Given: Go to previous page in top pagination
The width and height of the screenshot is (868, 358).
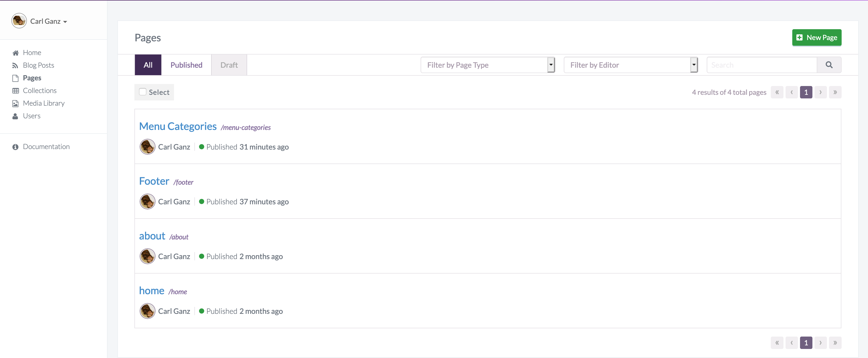Looking at the screenshot, I should pos(791,92).
